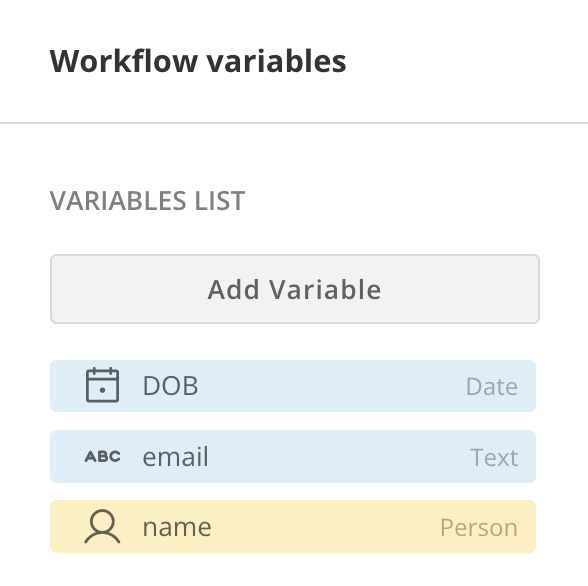Select the DOB variable label
Screen dimensions: 588x586
170,386
